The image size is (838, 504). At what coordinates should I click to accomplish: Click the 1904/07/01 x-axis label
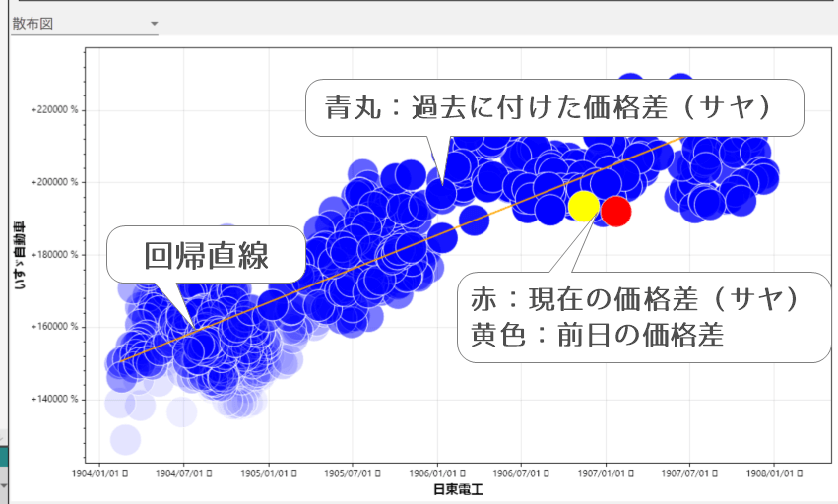point(183,473)
